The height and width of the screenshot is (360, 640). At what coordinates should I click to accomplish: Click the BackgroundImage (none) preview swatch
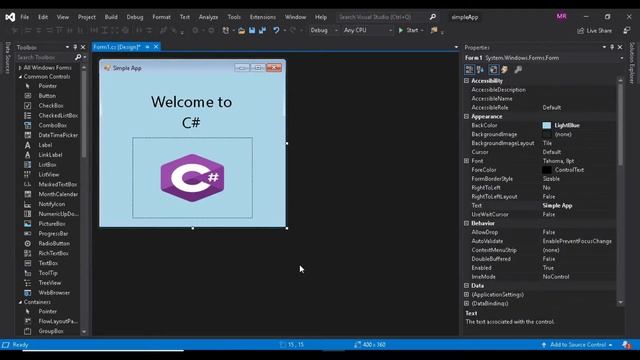(x=547, y=134)
